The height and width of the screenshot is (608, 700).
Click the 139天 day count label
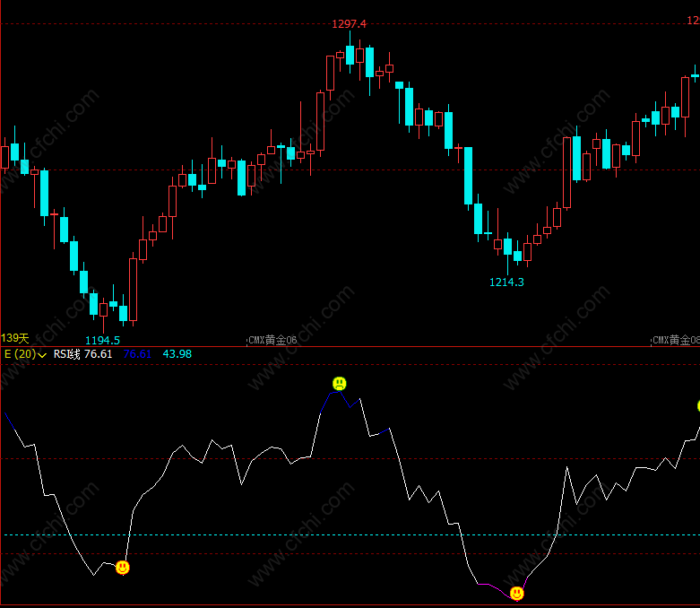[x=14, y=338]
